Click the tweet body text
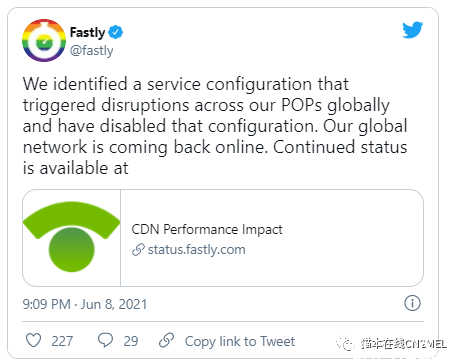The width and height of the screenshot is (461, 364). pyautogui.click(x=215, y=126)
